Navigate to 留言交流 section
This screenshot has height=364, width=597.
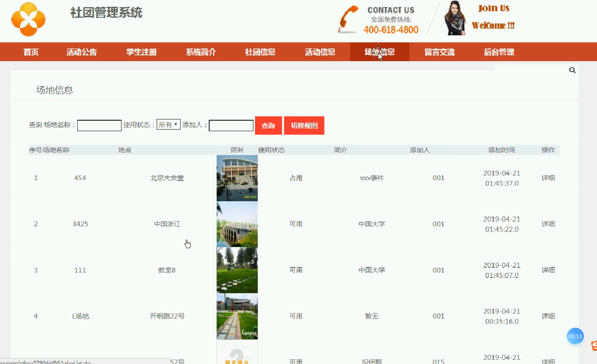pos(439,51)
